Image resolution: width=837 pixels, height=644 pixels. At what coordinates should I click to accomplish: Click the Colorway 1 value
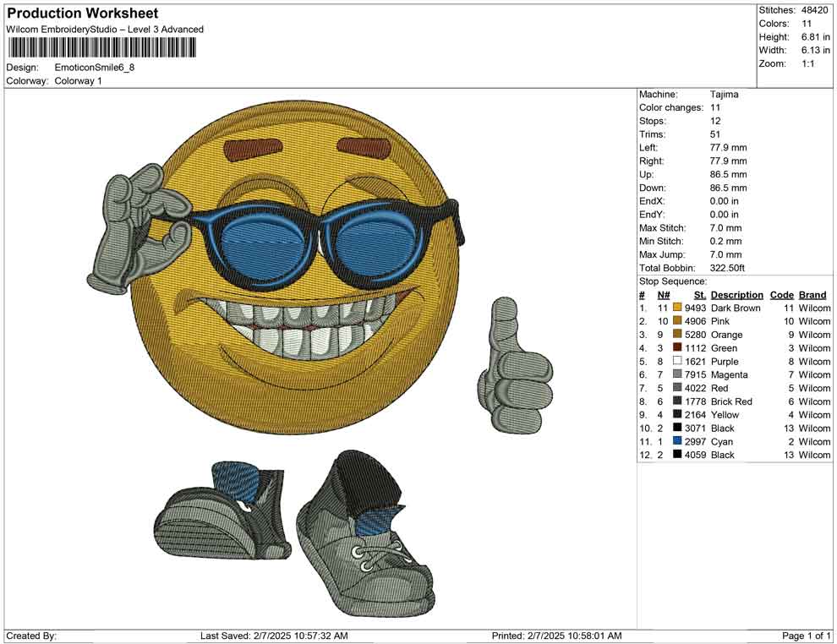tap(78, 81)
